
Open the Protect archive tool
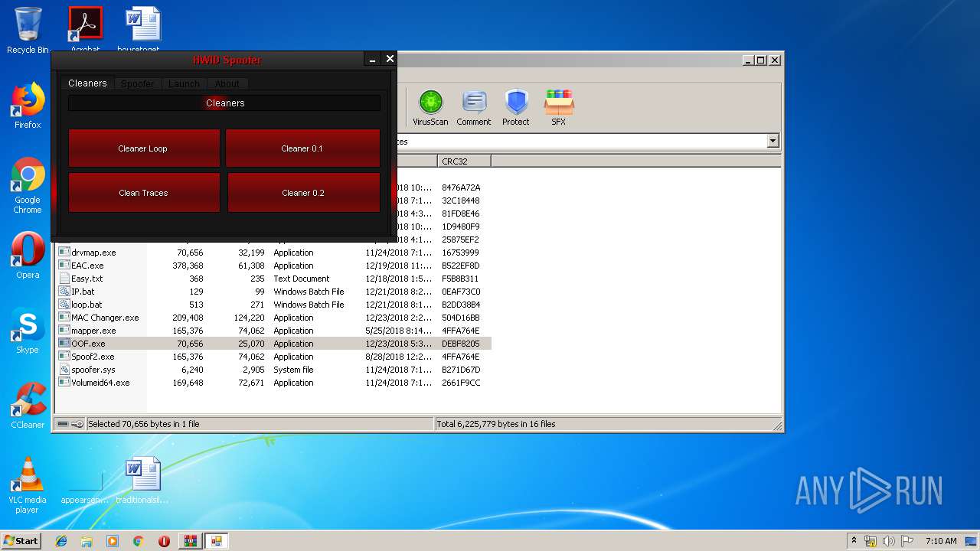[x=516, y=108]
